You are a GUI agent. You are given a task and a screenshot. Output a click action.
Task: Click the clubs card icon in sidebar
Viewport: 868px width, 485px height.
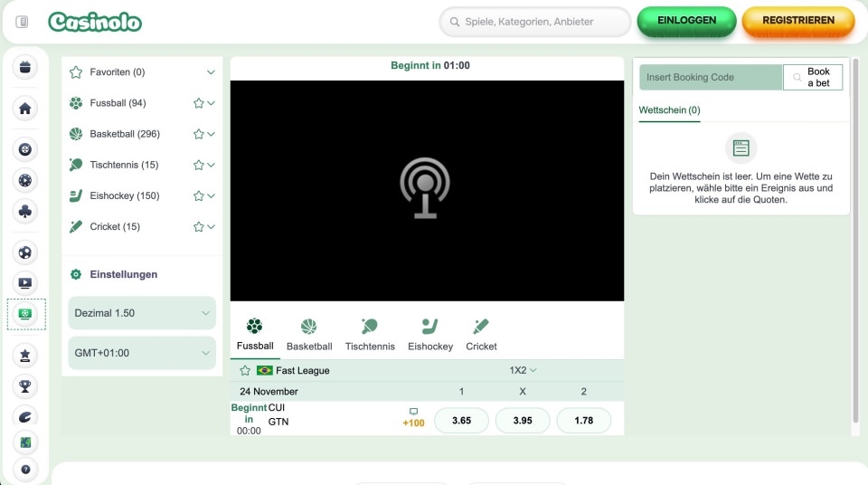click(25, 211)
